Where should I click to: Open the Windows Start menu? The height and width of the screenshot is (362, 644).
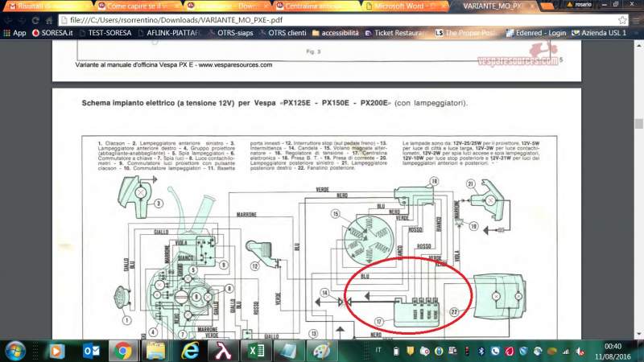(x=15, y=351)
